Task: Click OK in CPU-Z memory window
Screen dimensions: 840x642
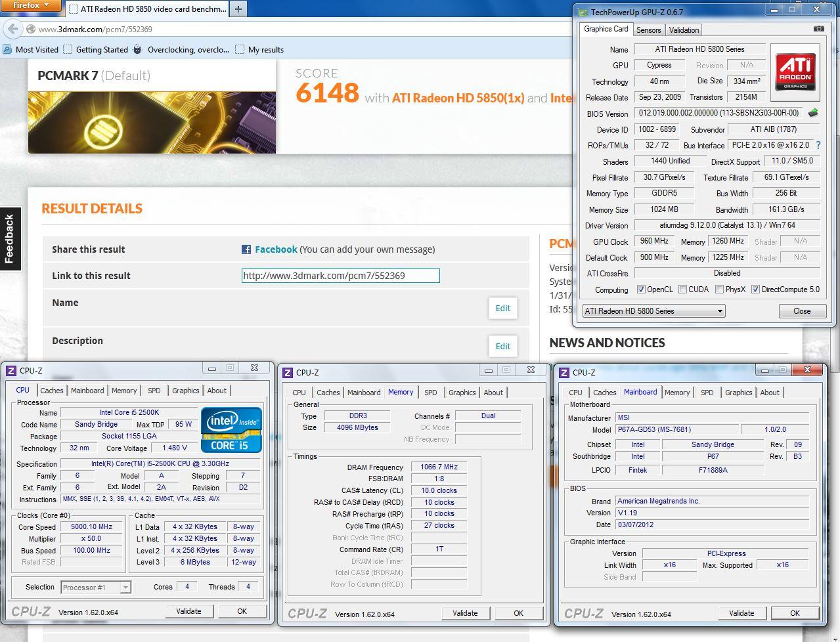Action: click(518, 613)
